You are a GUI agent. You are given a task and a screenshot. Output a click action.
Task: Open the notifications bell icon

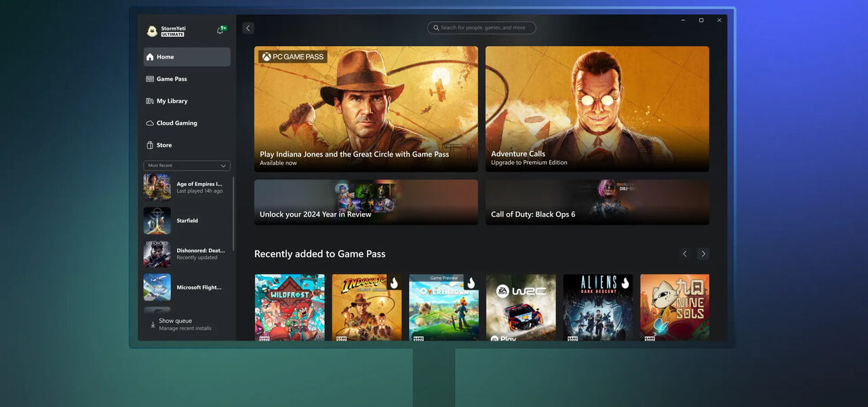[x=220, y=31]
